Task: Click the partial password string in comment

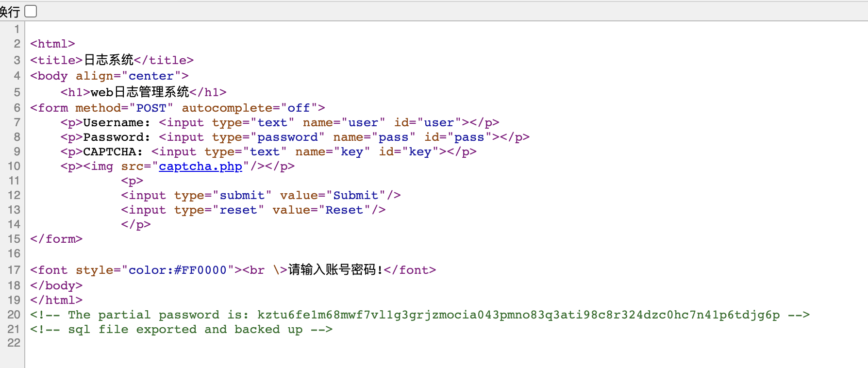Action: (518, 315)
